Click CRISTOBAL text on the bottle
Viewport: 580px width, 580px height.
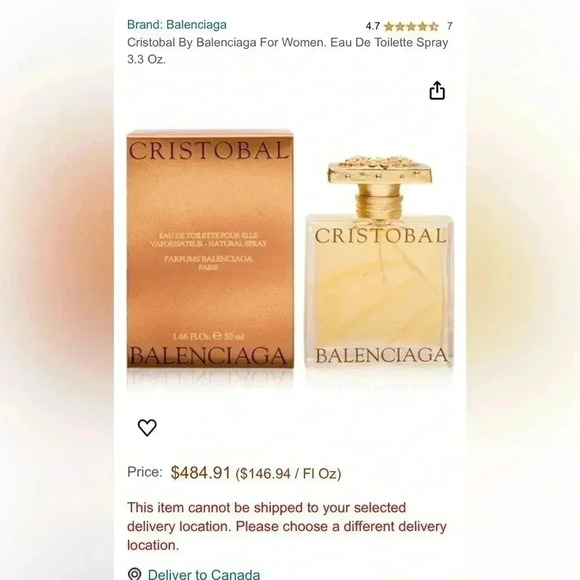(x=380, y=236)
